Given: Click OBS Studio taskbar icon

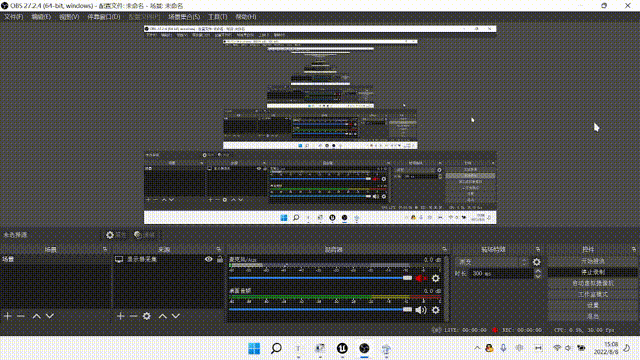Looking at the screenshot, I should point(364,349).
